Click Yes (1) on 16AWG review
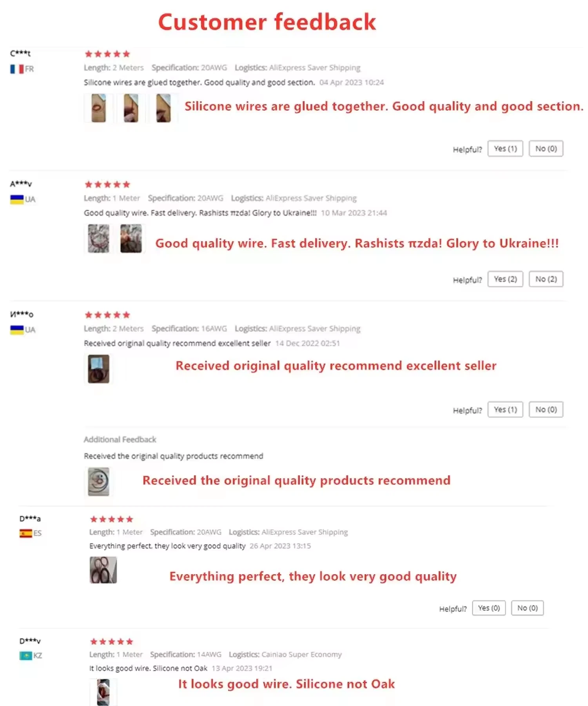The width and height of the screenshot is (588, 706). pyautogui.click(x=505, y=409)
